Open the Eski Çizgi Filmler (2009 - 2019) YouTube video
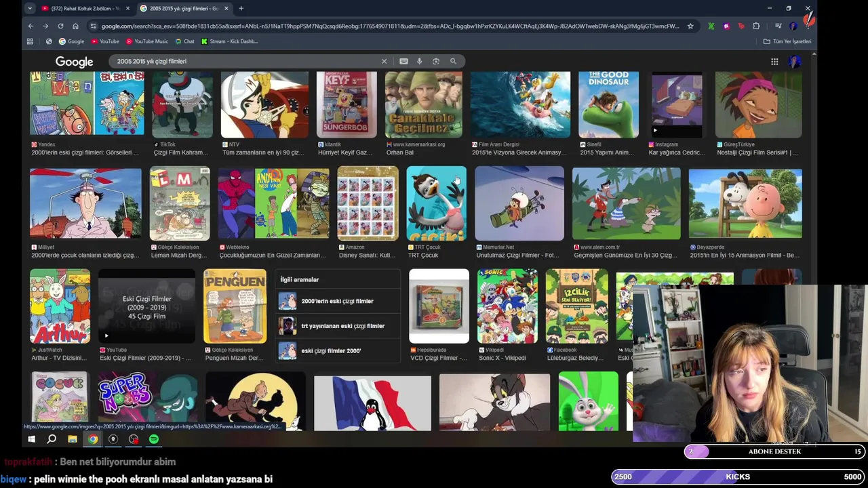Image resolution: width=868 pixels, height=488 pixels. 146,306
